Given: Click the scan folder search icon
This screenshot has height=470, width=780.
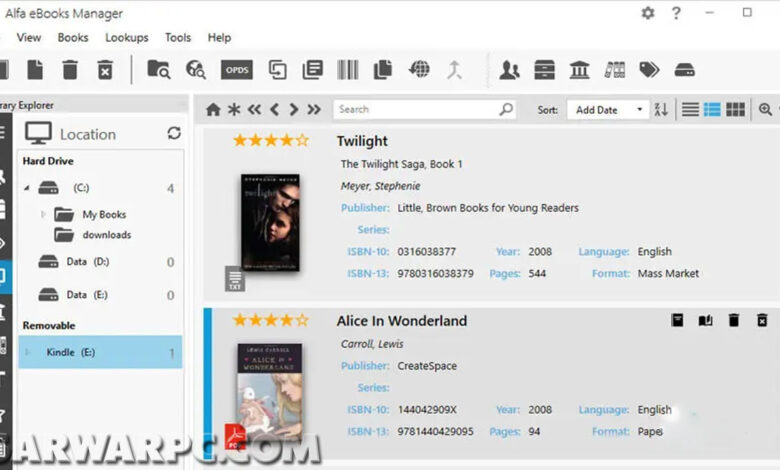Looking at the screenshot, I should coord(159,70).
